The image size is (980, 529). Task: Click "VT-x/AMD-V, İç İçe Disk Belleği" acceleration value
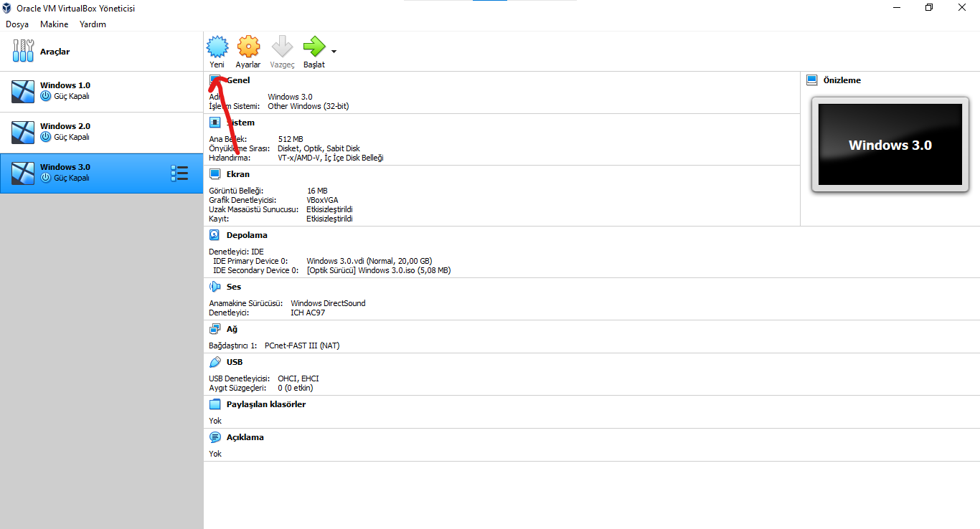(331, 158)
